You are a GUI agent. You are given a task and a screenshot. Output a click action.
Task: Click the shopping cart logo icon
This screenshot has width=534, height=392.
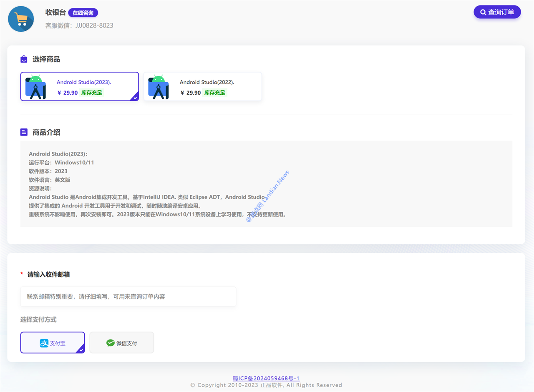tap(21, 19)
